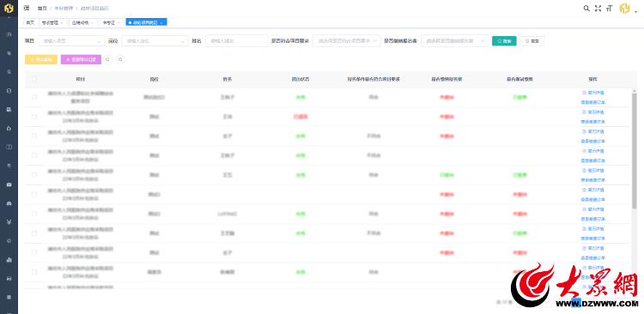Screen dimensions: 644x314
Task: Click the bar chart icon in sidebar
Action: coord(9,259)
